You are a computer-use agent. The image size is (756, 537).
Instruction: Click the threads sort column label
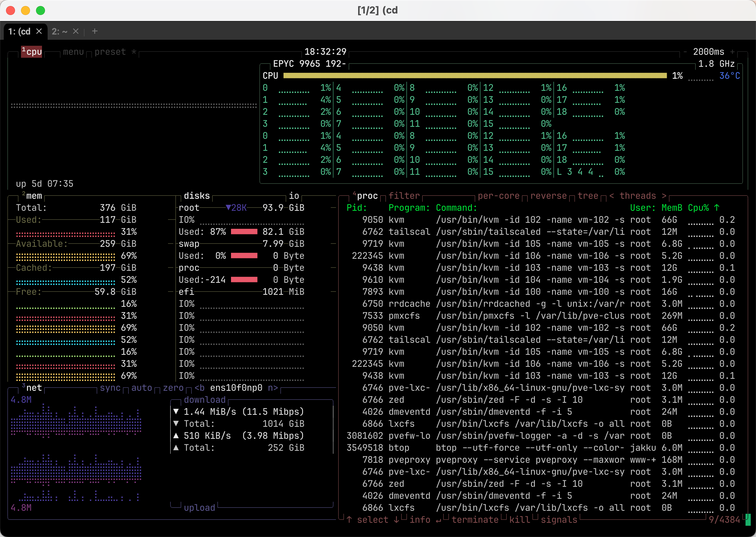pos(638,196)
